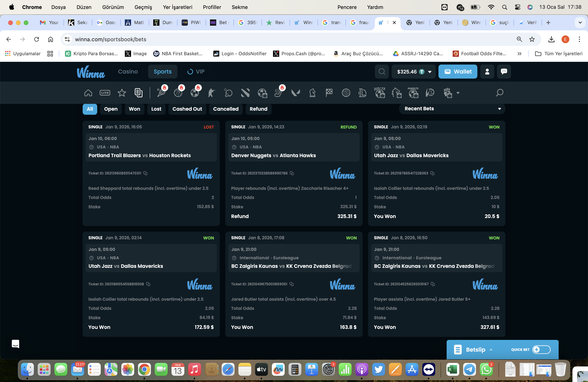Open WhatsApp from the Dock
Screen dimensions: 588x382
(x=486, y=369)
